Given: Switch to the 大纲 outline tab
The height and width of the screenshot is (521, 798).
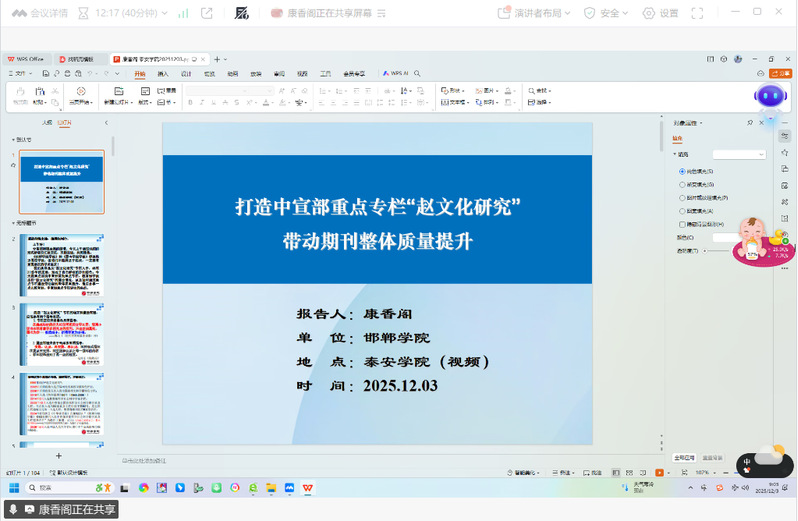Looking at the screenshot, I should point(46,122).
